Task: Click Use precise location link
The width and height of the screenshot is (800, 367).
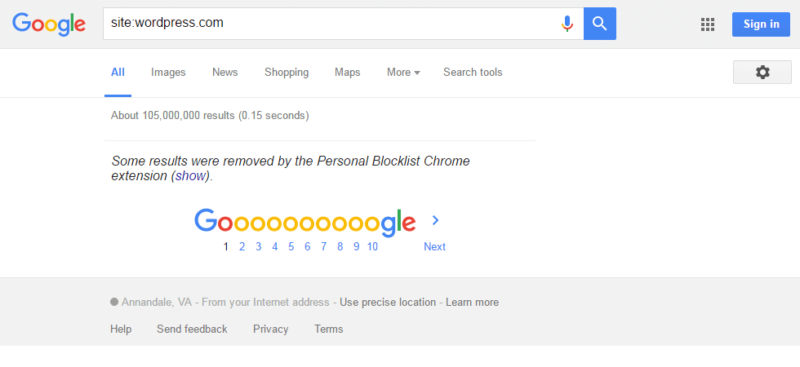Action: tap(388, 302)
